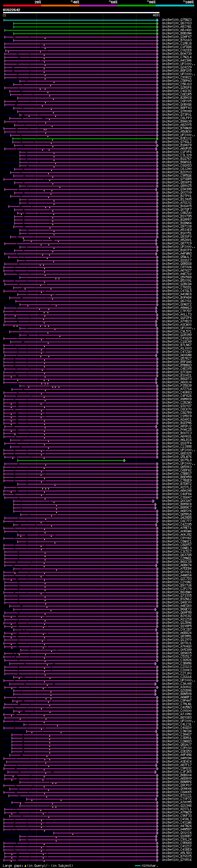Click the UniRef100_C1MRJ8 label

177,44
